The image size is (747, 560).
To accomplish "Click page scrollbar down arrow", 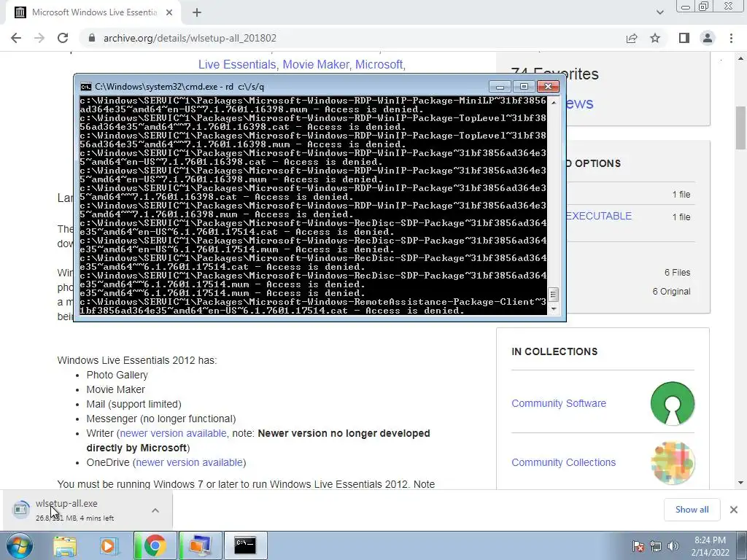I will [x=740, y=483].
